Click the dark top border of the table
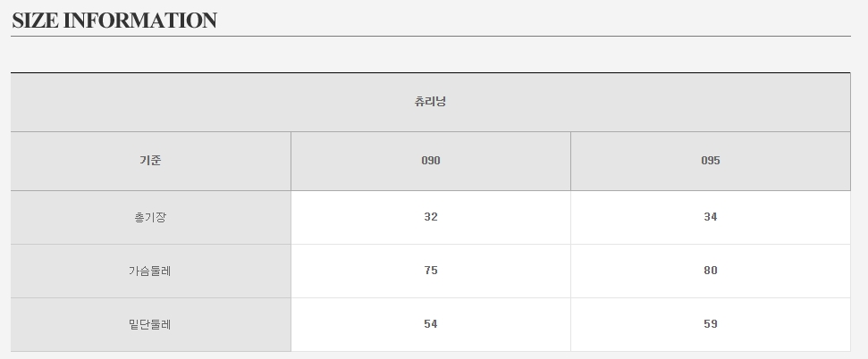868x359 pixels. (430, 72)
